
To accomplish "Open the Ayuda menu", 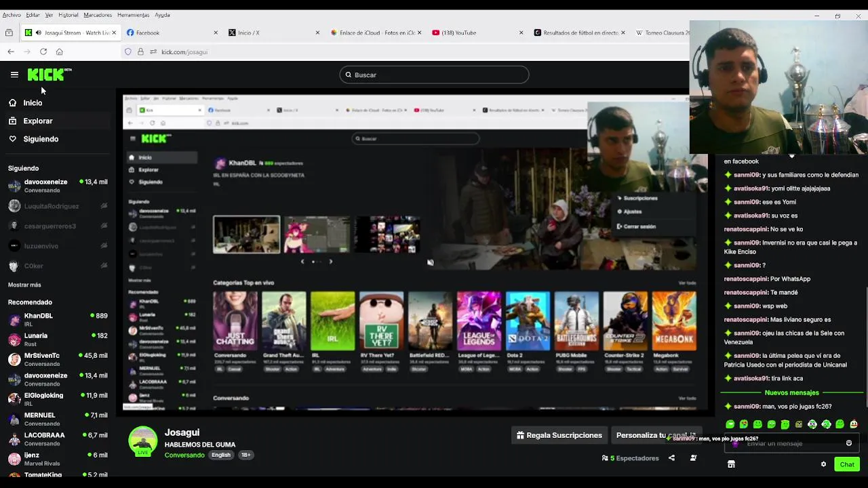I will [162, 15].
